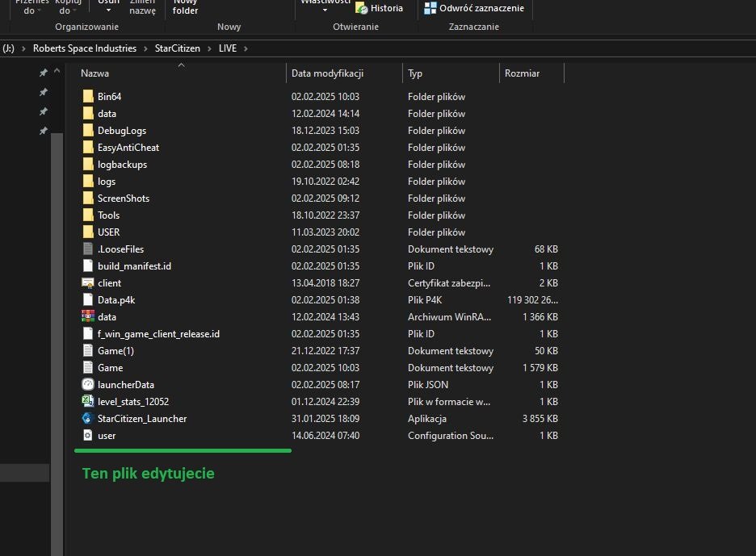Screen dimensions: 756x556
Task: Click the Archiwum WinRA... type cell
Action: point(449,317)
